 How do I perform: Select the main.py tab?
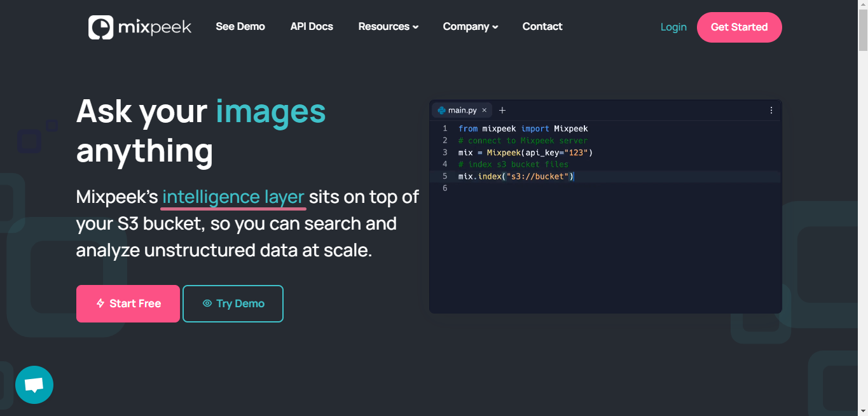(x=462, y=110)
